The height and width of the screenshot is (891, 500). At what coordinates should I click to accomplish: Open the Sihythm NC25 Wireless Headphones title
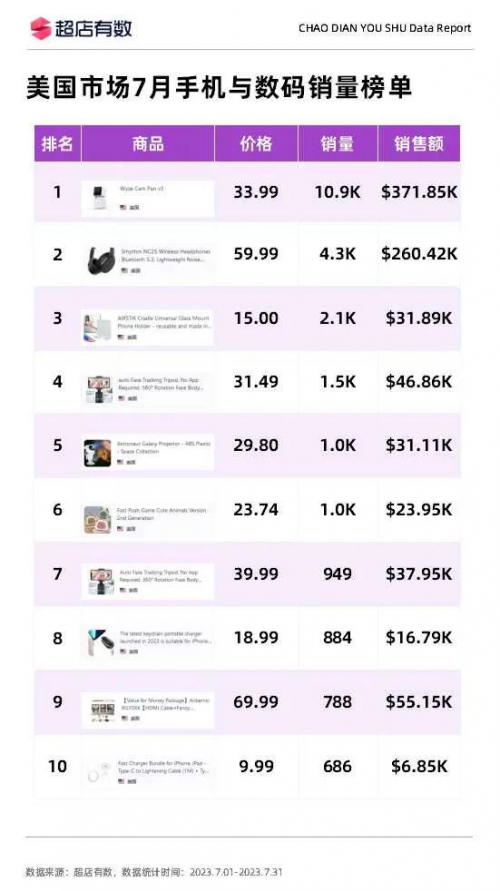165,255
